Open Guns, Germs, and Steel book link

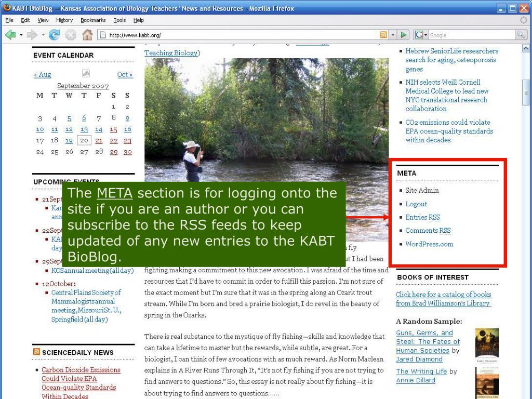[428, 342]
